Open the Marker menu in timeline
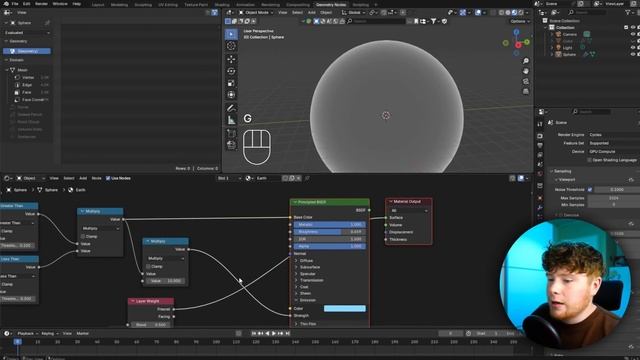 click(82, 333)
